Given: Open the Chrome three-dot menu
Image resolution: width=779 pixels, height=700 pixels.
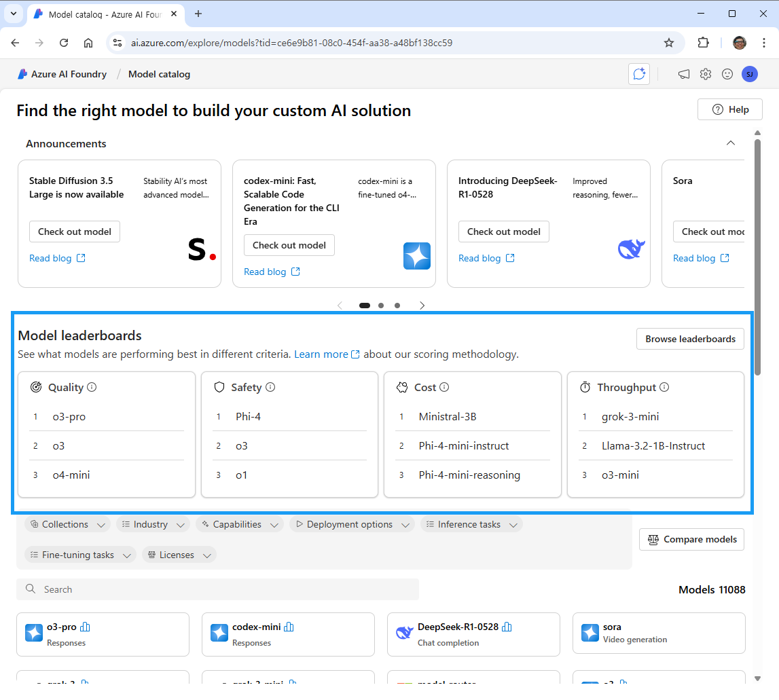Looking at the screenshot, I should pos(763,43).
